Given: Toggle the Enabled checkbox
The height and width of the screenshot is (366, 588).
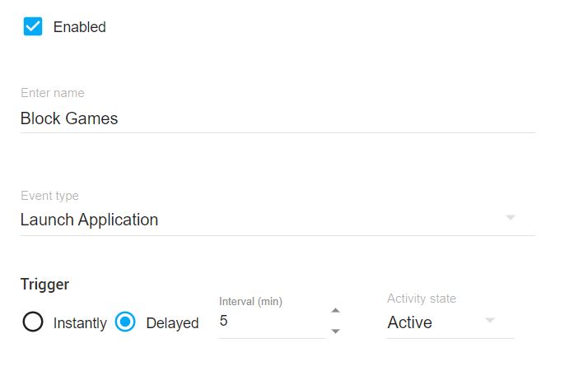Looking at the screenshot, I should [33, 26].
